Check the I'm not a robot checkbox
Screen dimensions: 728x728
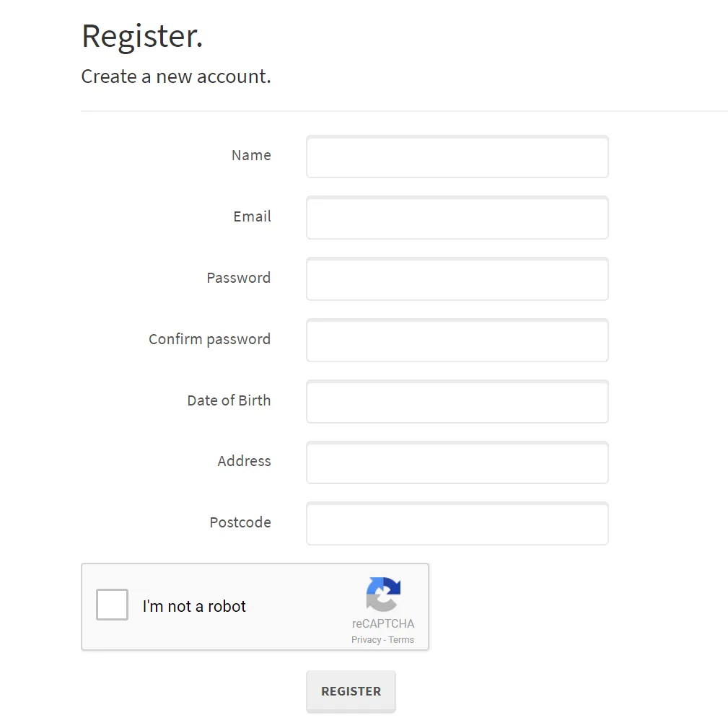(x=112, y=605)
